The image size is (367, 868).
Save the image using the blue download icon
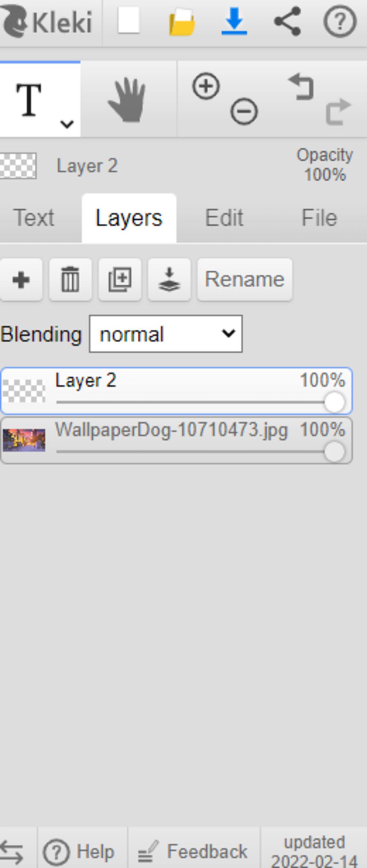tap(234, 22)
